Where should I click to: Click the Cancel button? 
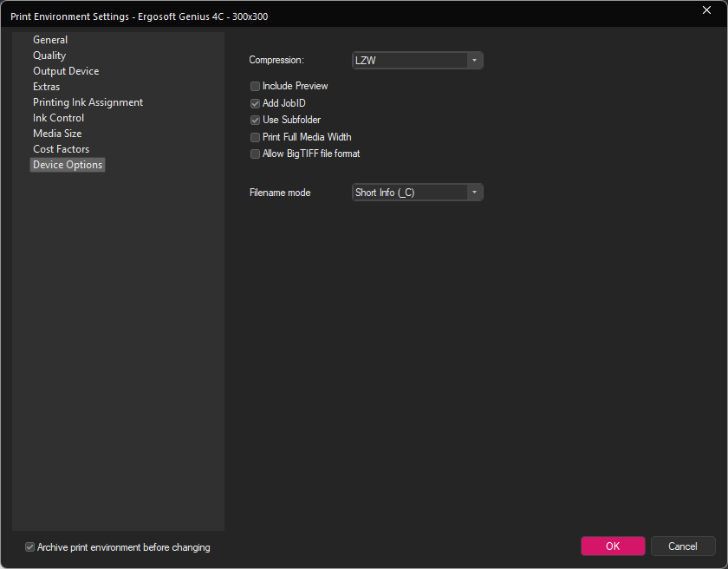coord(683,546)
